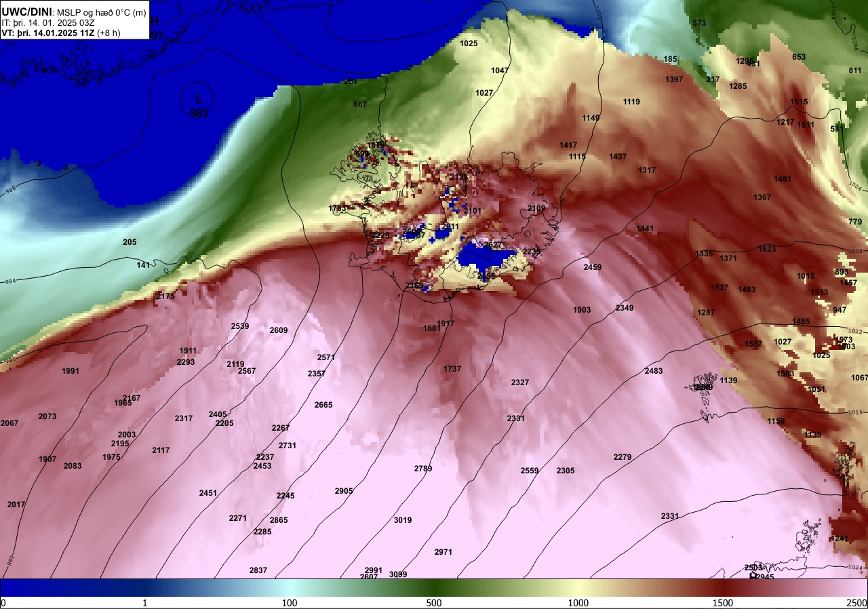Image resolution: width=868 pixels, height=609 pixels.
Task: Click the 205 height value
Action: pyautogui.click(x=130, y=242)
